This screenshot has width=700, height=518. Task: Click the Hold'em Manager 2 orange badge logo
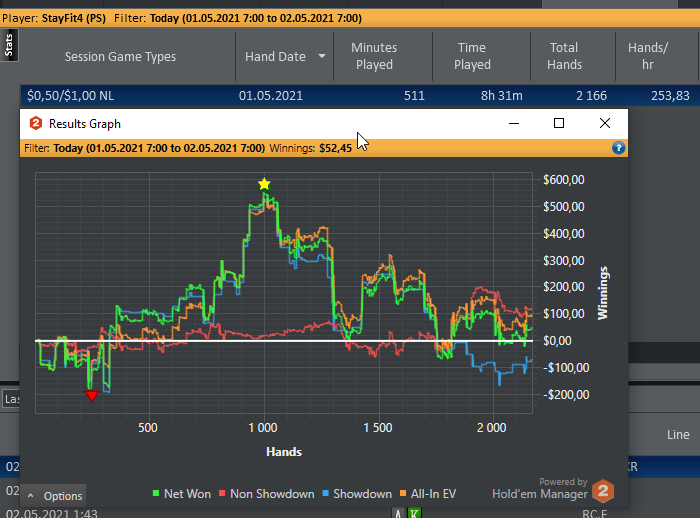pos(603,491)
